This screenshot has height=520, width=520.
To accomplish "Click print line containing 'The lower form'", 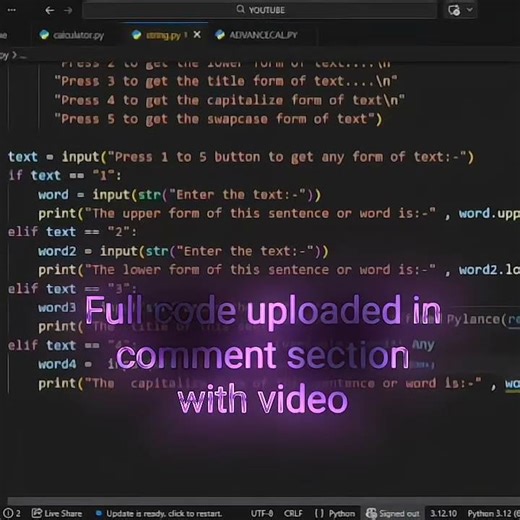I will point(279,270).
